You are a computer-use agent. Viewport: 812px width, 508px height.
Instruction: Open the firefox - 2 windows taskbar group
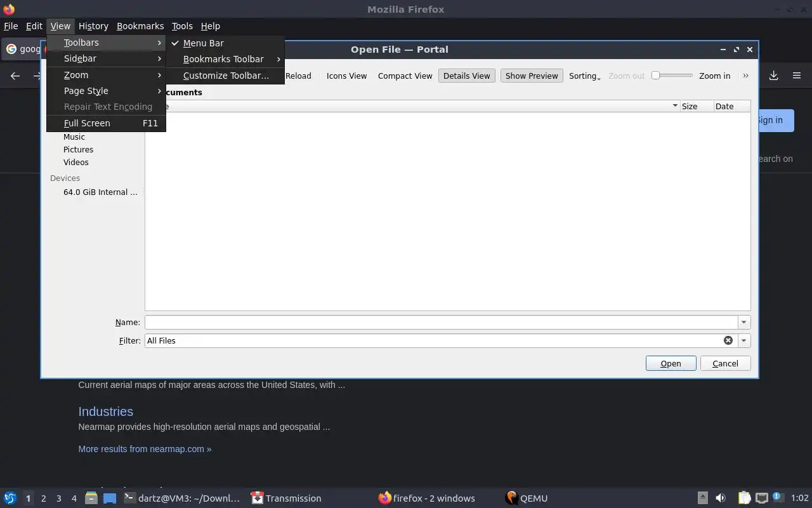(x=426, y=498)
